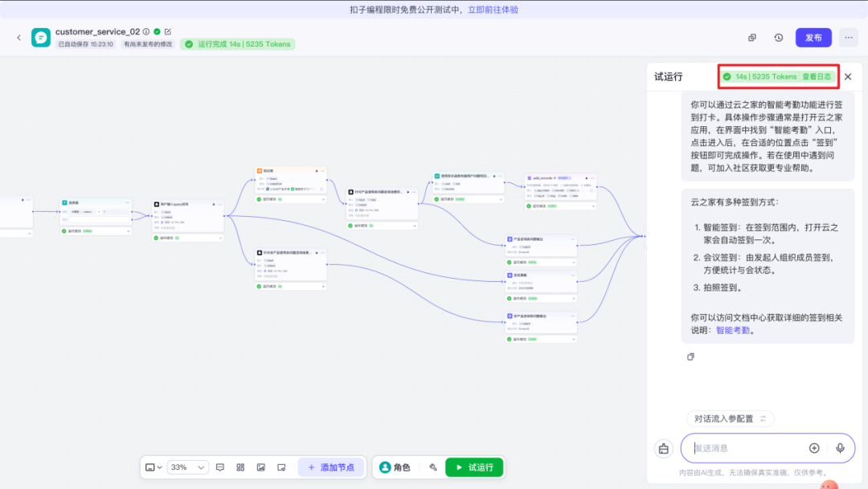Click the wrench debug icon near 角色
This screenshot has width=868, height=489.
(432, 467)
